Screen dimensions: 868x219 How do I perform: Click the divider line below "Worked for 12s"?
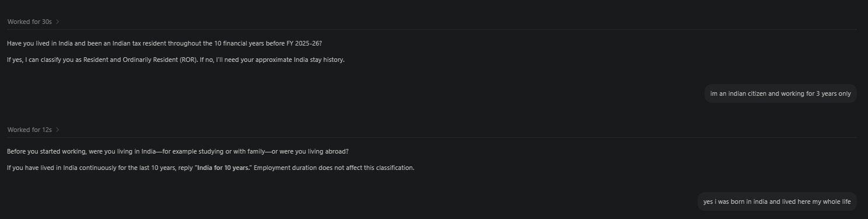click(432, 137)
